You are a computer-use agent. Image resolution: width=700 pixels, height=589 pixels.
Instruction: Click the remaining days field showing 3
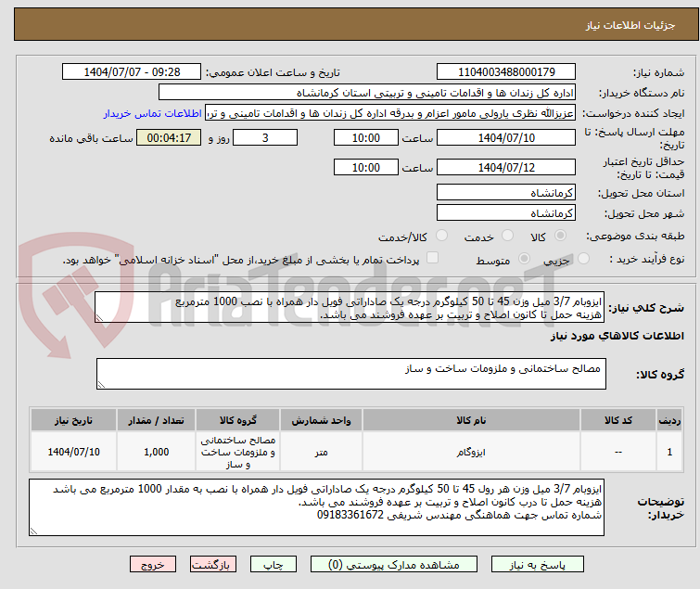pyautogui.click(x=265, y=137)
